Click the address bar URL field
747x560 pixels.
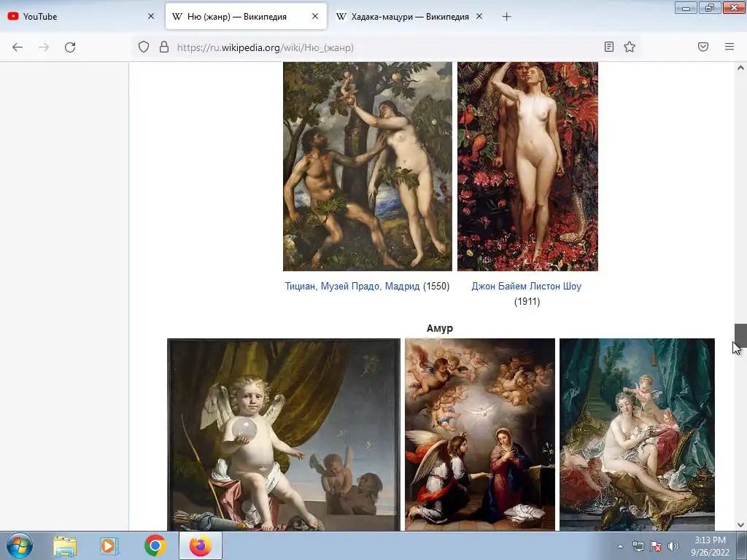click(x=381, y=47)
